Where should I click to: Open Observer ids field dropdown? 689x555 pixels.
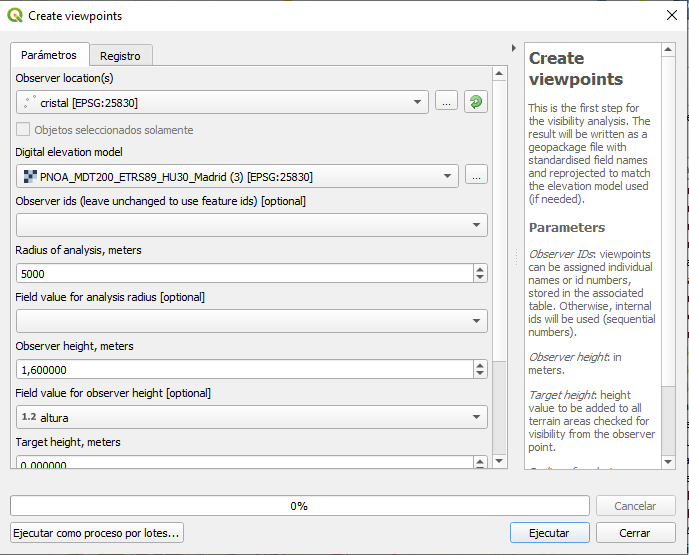point(251,225)
